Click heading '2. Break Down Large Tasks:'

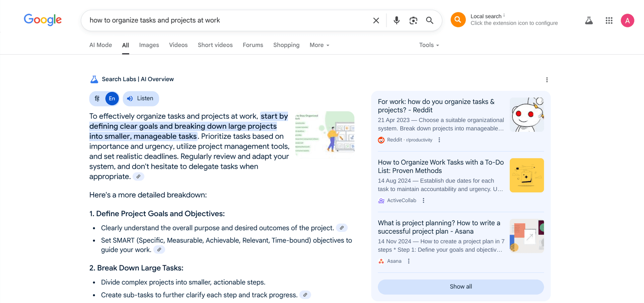click(136, 268)
